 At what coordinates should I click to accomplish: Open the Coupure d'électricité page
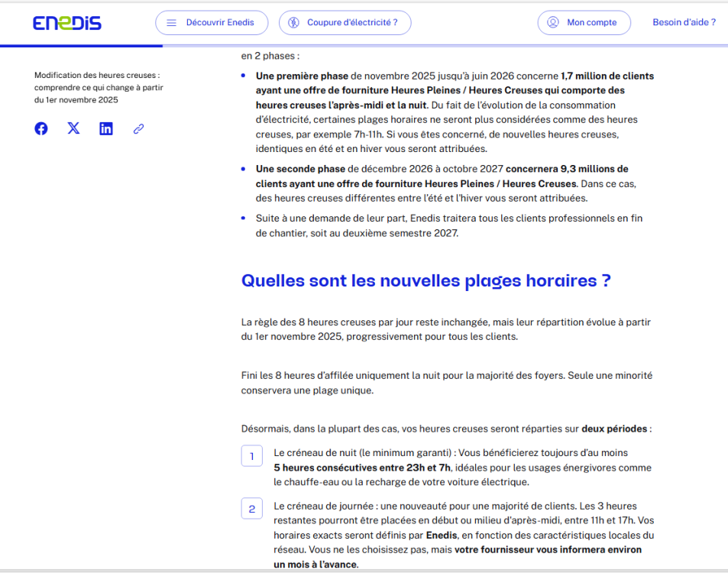point(352,22)
